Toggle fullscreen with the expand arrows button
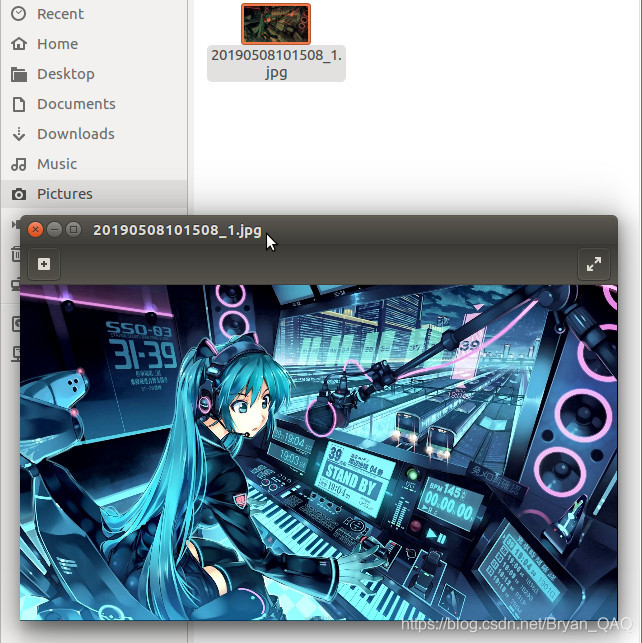The height and width of the screenshot is (643, 642). tap(594, 264)
